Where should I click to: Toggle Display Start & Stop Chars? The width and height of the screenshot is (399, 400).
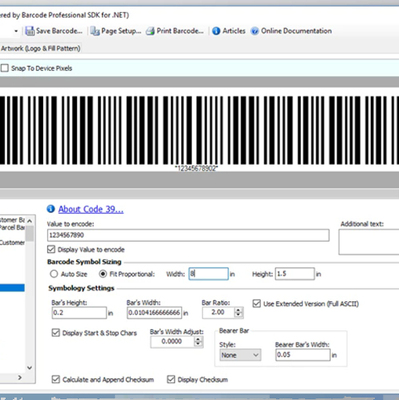tap(56, 333)
